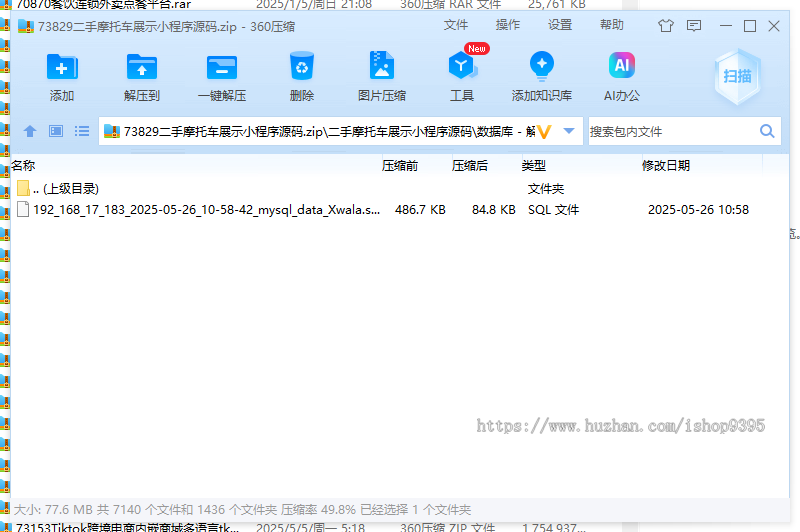This screenshot has width=800, height=532.
Task: Open the 工具 (Tools) icon
Action: click(462, 66)
